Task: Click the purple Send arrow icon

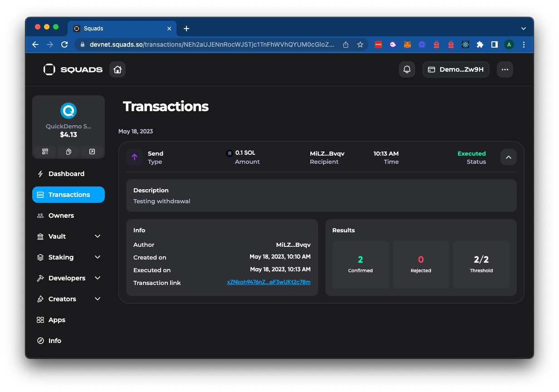Action: coord(134,157)
